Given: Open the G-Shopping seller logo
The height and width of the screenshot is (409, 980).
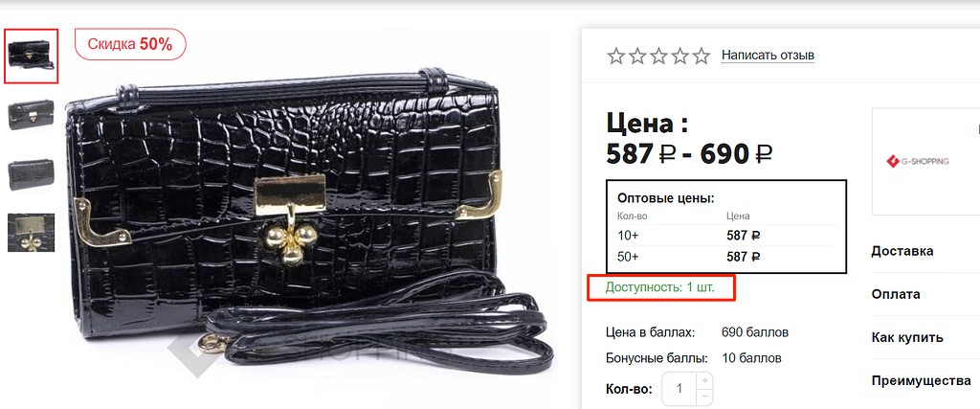Looking at the screenshot, I should [x=918, y=161].
